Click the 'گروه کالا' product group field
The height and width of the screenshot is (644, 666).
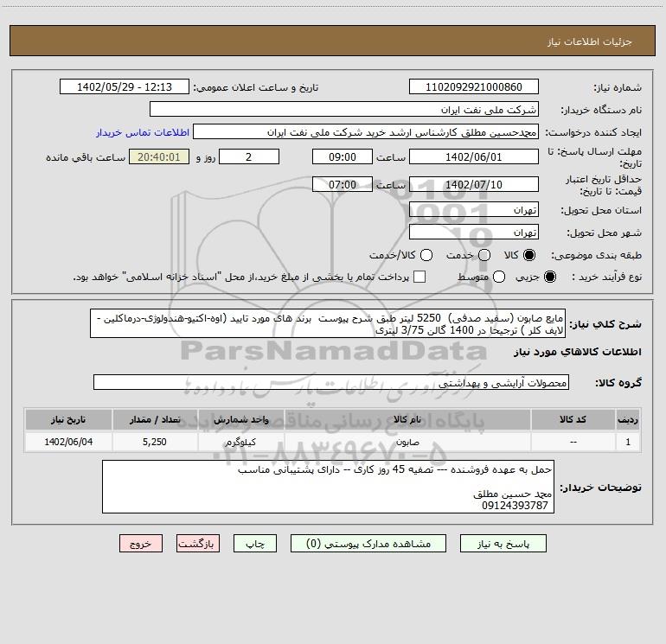click(330, 382)
